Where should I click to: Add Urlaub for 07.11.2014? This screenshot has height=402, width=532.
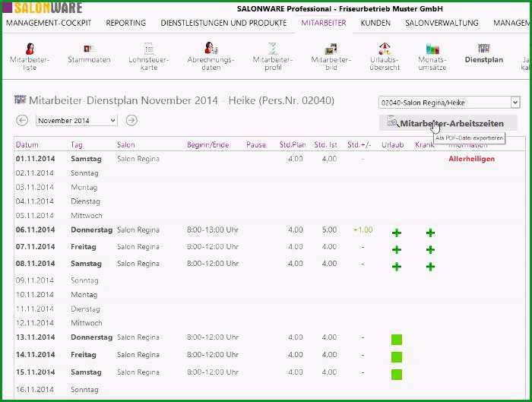(397, 250)
